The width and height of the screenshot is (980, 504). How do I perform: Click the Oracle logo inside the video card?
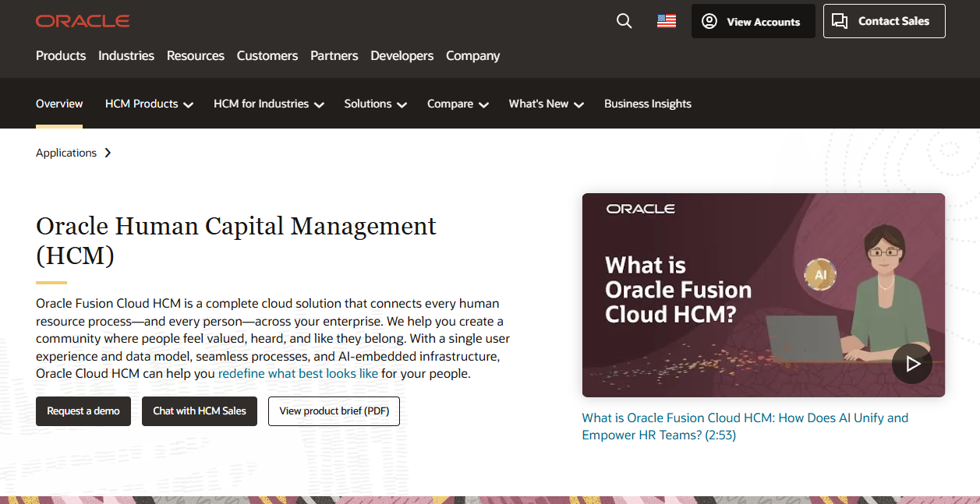[x=641, y=209]
